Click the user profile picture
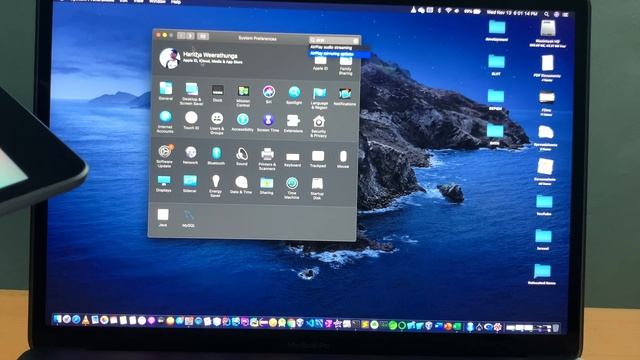This screenshot has height=360, width=640. tap(169, 58)
